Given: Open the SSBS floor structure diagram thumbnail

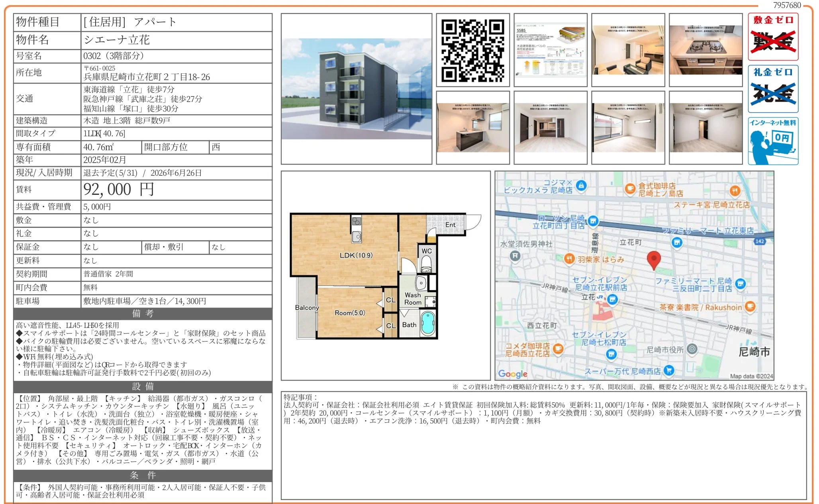Looking at the screenshot, I should click(x=550, y=50).
